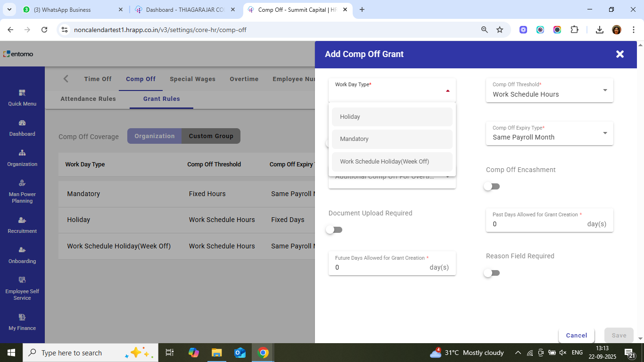Click the back chevron beside Time Off
644x362 pixels.
(66, 79)
